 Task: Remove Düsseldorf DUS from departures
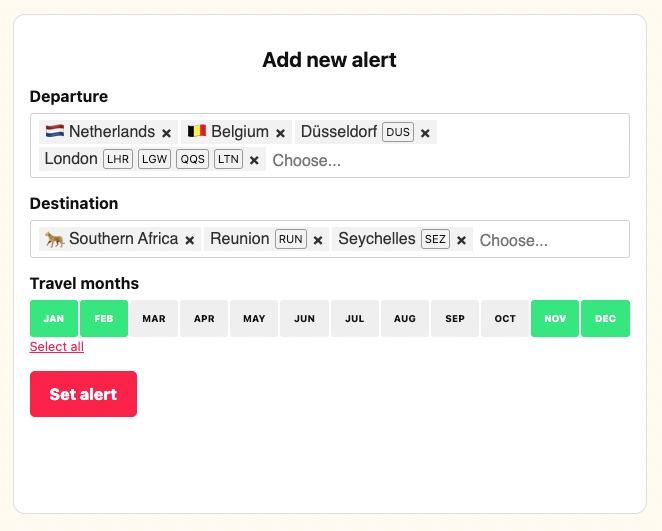425,133
